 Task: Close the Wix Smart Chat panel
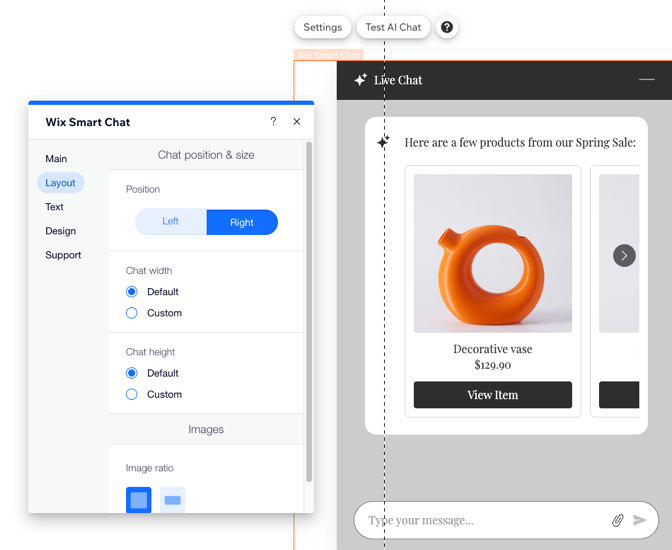pyautogui.click(x=297, y=121)
